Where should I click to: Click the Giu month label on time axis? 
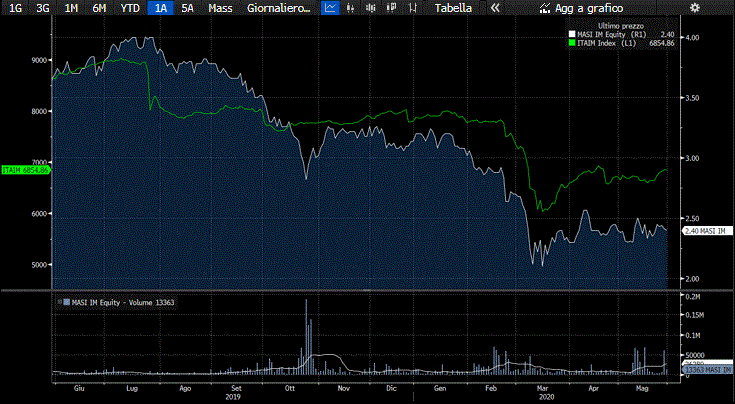tap(79, 389)
